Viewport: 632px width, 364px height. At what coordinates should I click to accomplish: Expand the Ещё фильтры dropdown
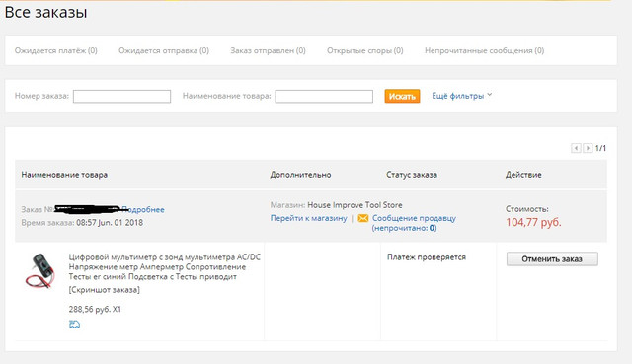tap(462, 96)
